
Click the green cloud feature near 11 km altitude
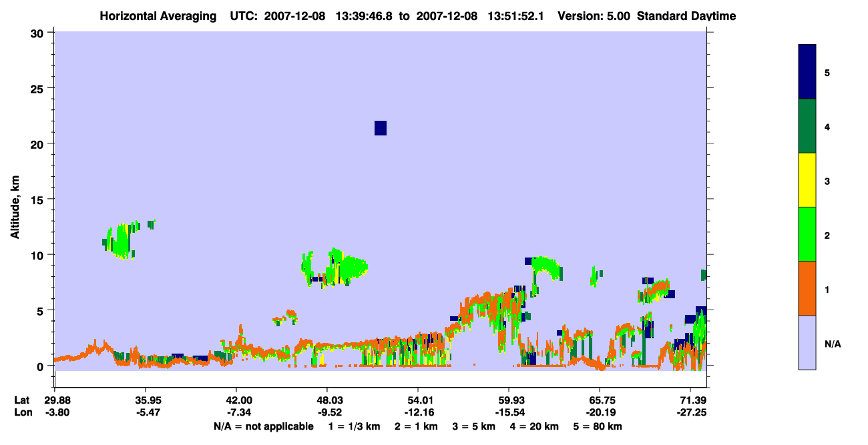122,240
